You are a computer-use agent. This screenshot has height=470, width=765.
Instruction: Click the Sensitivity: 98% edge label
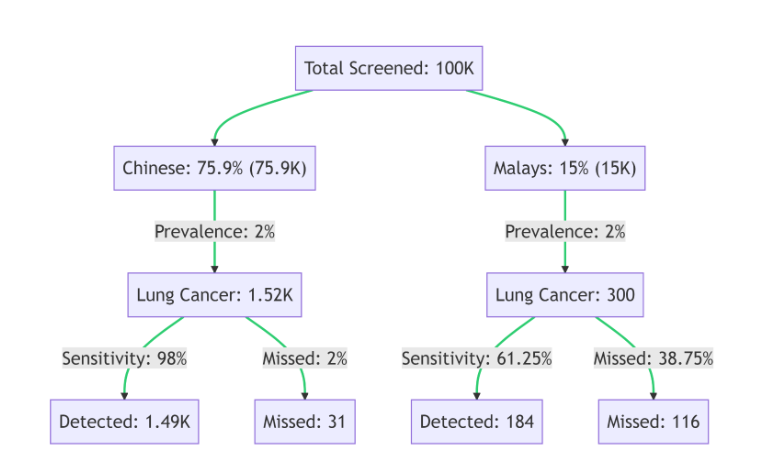tap(124, 358)
